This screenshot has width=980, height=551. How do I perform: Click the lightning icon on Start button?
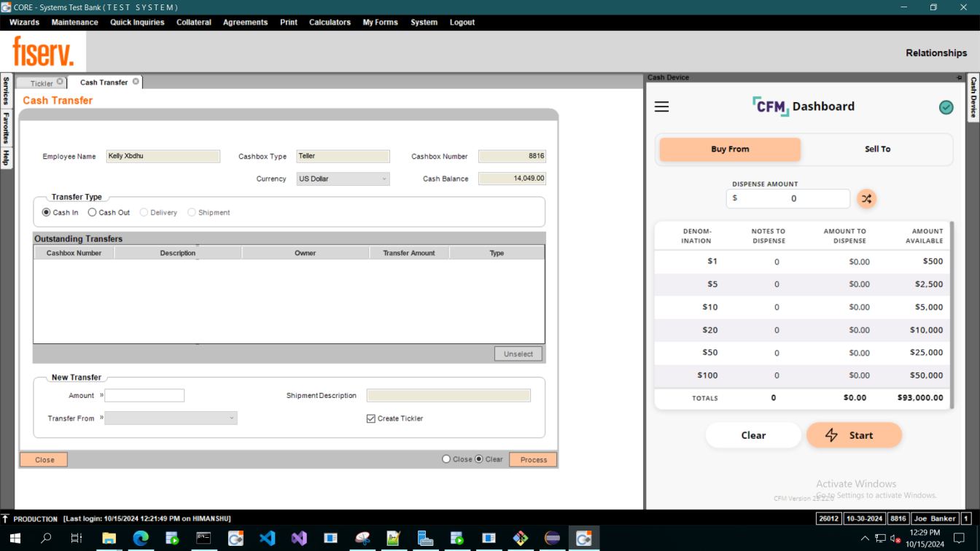(x=831, y=435)
